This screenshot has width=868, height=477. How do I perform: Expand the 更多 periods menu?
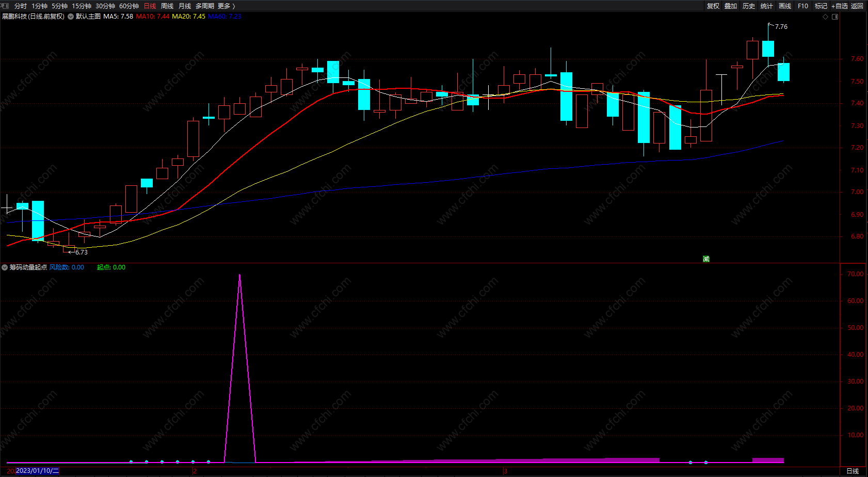[x=227, y=6]
